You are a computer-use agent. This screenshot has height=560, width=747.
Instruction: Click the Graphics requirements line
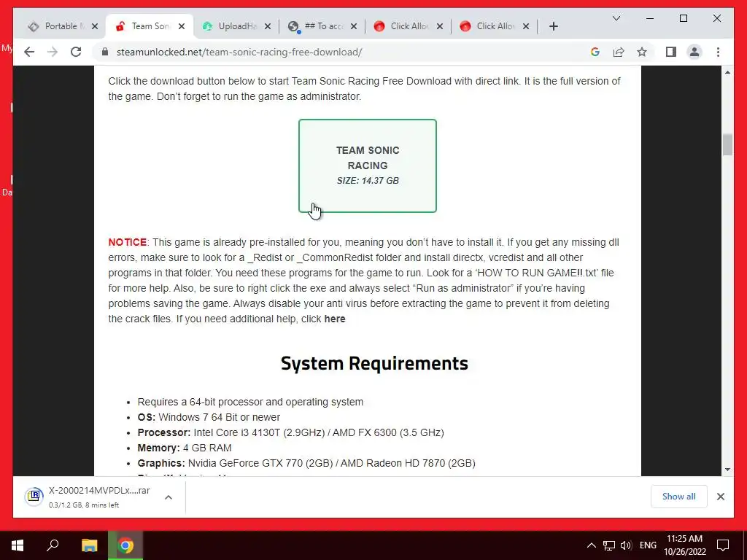point(306,463)
